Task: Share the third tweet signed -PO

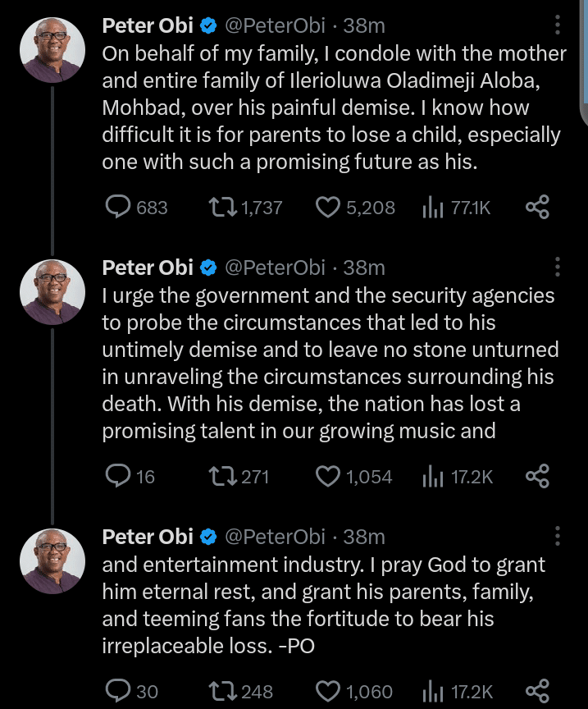Action: click(x=536, y=691)
